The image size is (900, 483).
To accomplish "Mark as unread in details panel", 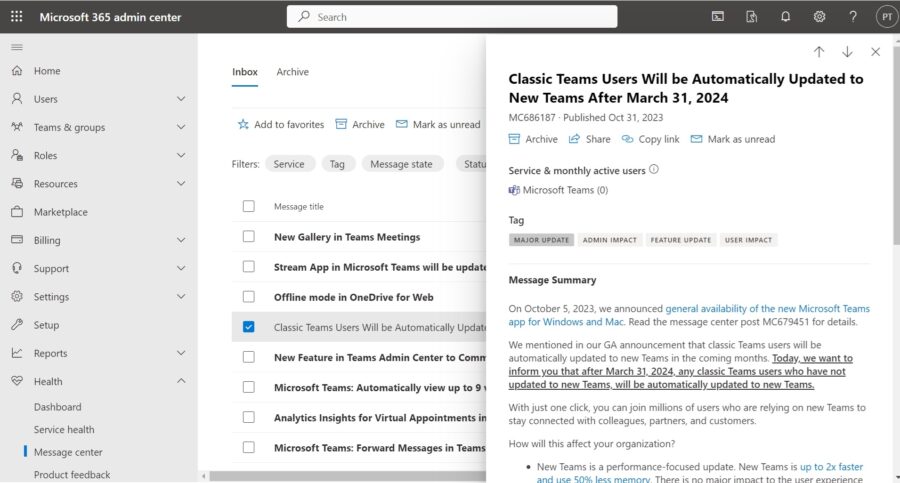I will tap(733, 139).
